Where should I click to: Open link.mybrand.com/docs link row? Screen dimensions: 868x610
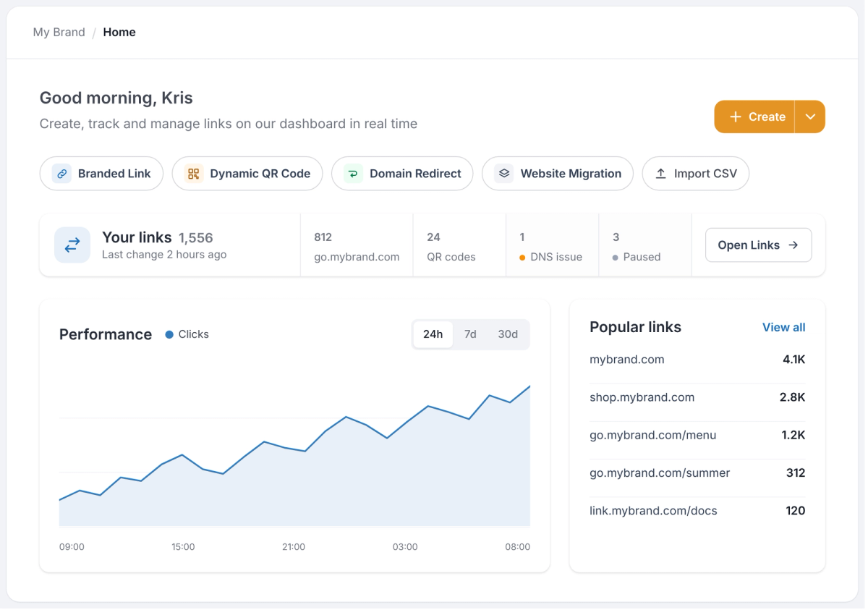tap(697, 510)
